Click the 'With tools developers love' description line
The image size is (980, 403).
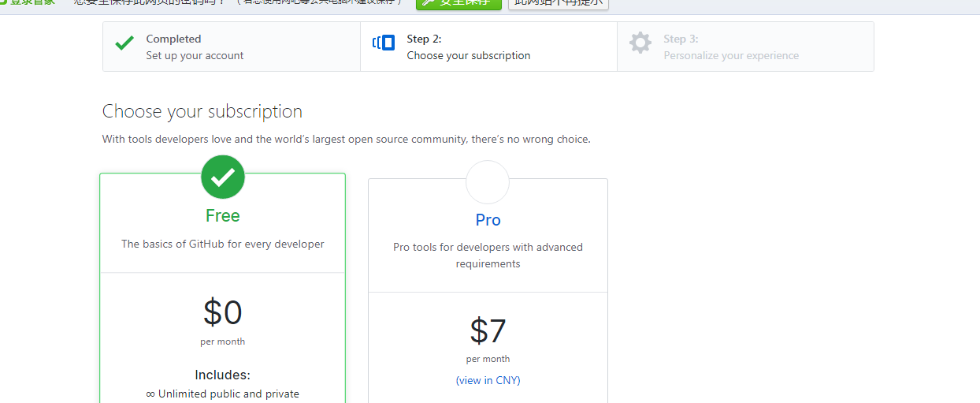(x=346, y=139)
